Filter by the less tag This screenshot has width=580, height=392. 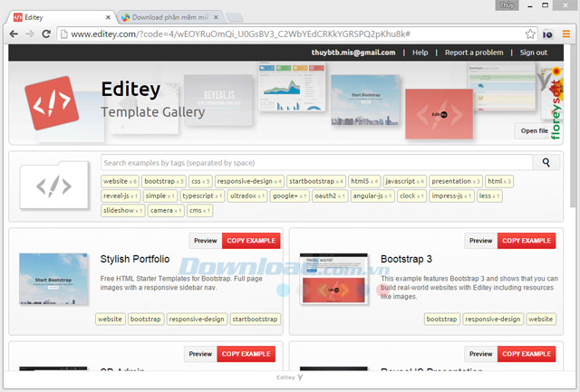tap(489, 196)
